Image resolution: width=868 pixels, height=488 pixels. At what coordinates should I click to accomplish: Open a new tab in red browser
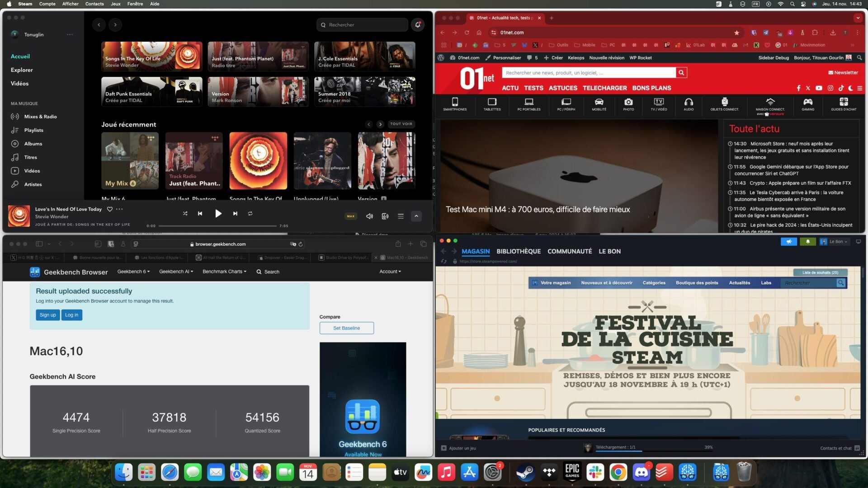click(x=552, y=18)
